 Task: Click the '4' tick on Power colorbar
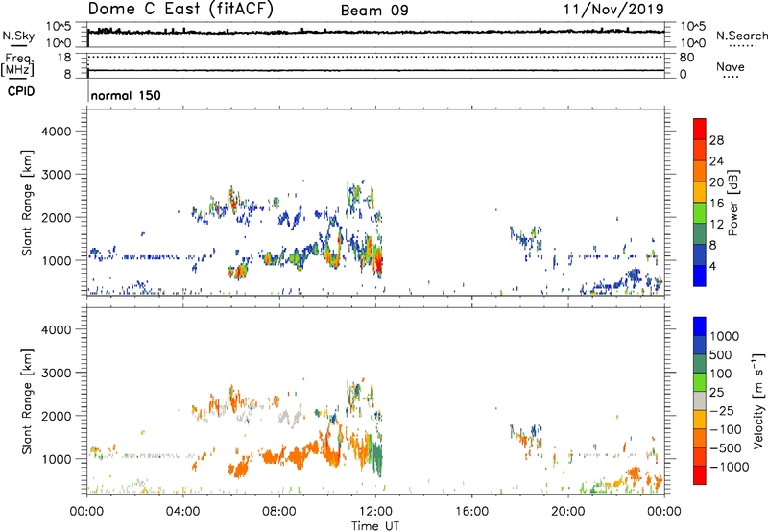click(x=712, y=266)
